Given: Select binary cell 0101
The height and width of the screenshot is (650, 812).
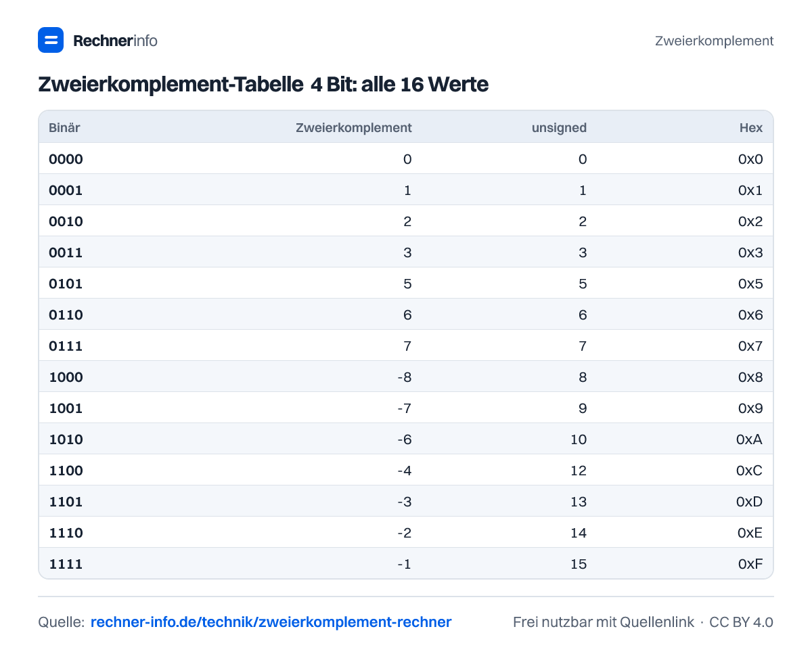Looking at the screenshot, I should [66, 284].
